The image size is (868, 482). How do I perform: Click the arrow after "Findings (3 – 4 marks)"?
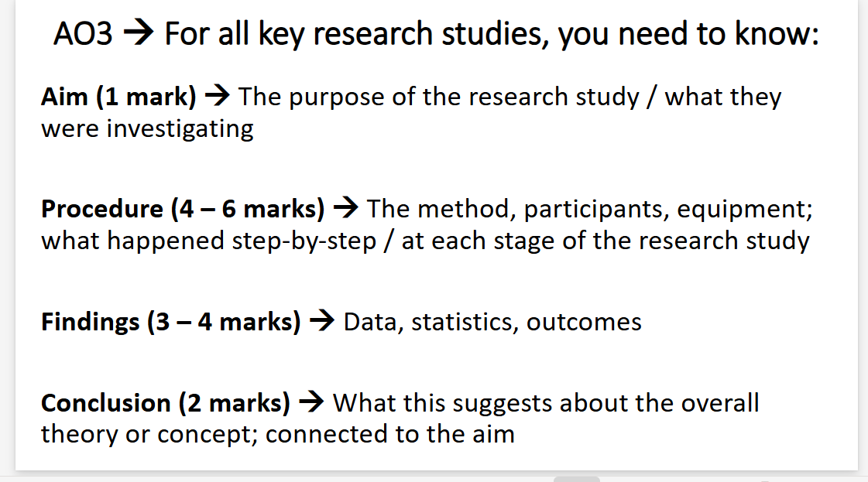click(x=322, y=322)
